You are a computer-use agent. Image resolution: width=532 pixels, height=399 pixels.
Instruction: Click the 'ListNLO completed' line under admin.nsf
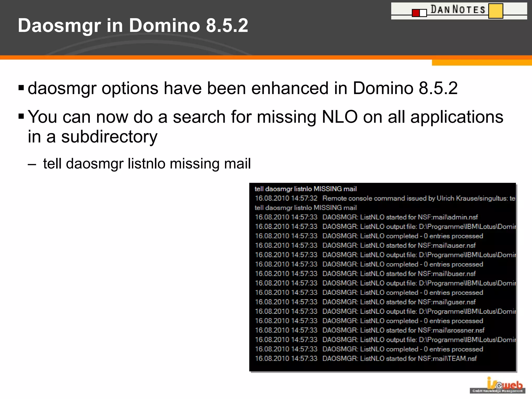(x=369, y=236)
